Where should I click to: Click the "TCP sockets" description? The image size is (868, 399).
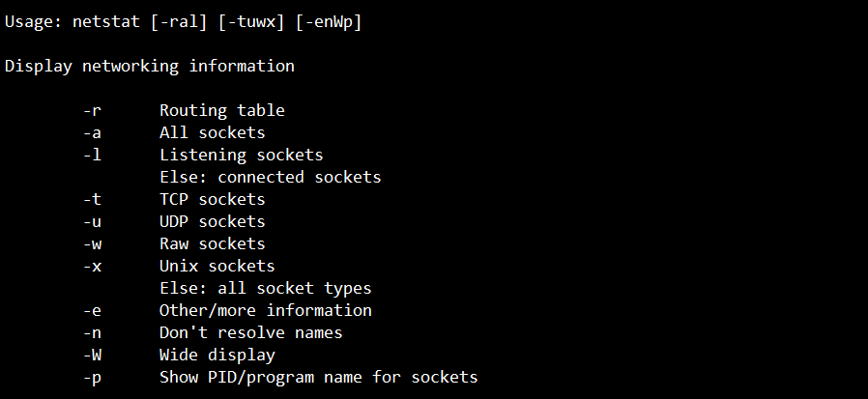[212, 200]
